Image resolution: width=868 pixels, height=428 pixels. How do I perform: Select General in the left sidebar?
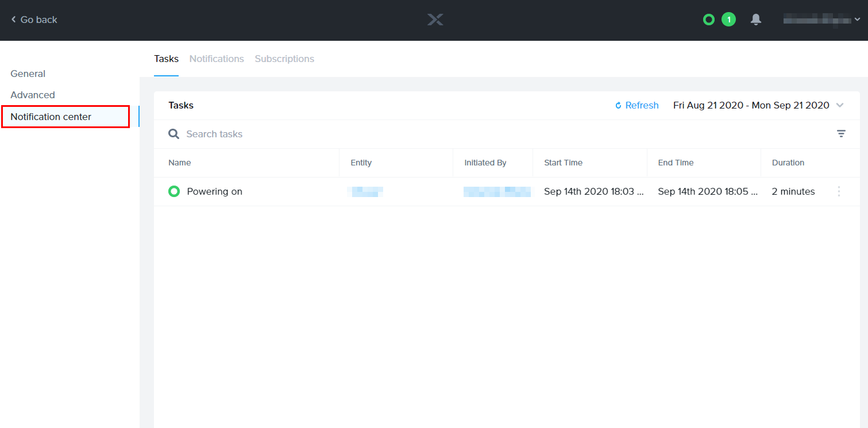28,74
